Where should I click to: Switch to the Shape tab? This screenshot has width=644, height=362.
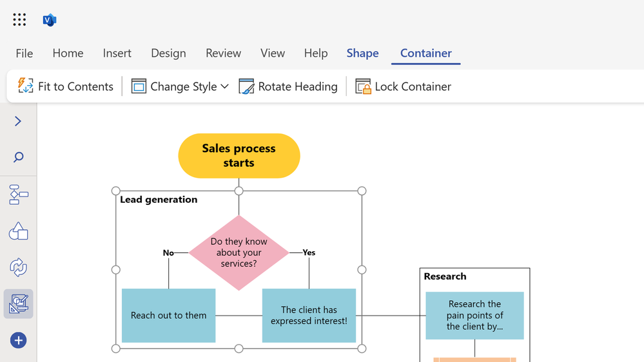click(362, 53)
